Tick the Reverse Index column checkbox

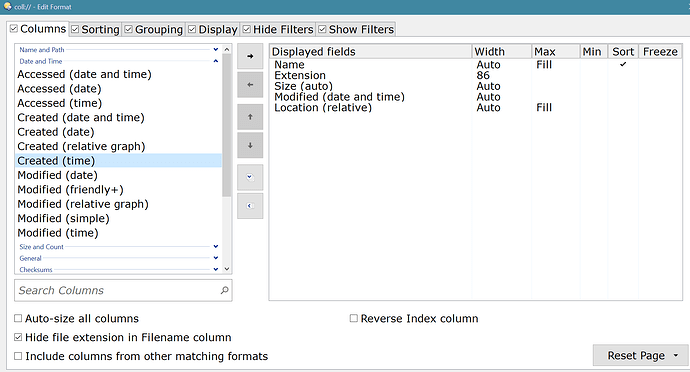[353, 318]
